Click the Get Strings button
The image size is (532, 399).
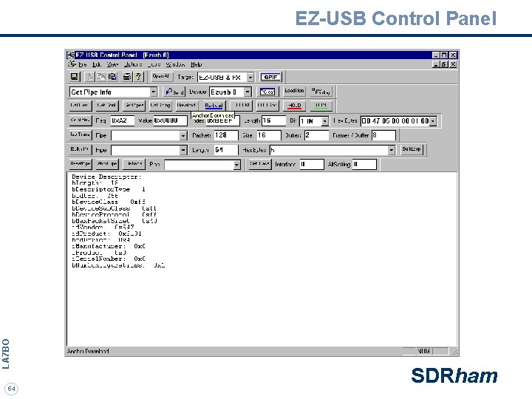click(160, 106)
